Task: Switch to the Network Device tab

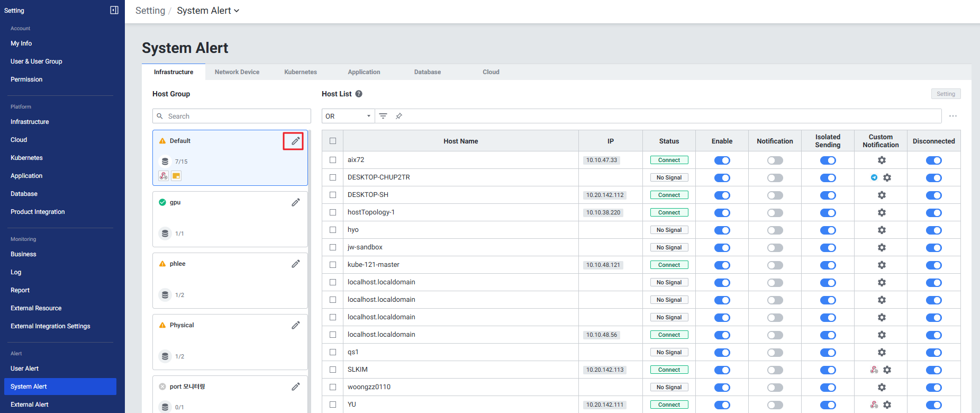Action: [237, 72]
